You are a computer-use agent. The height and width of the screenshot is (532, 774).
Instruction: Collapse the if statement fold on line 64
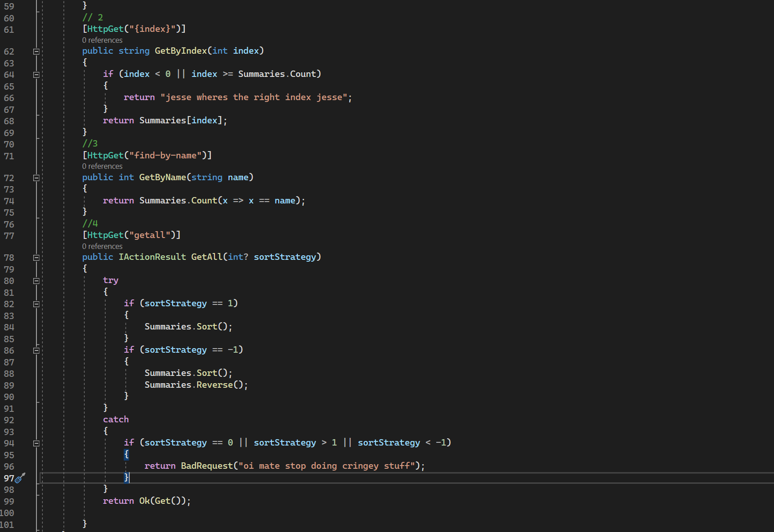coord(36,74)
